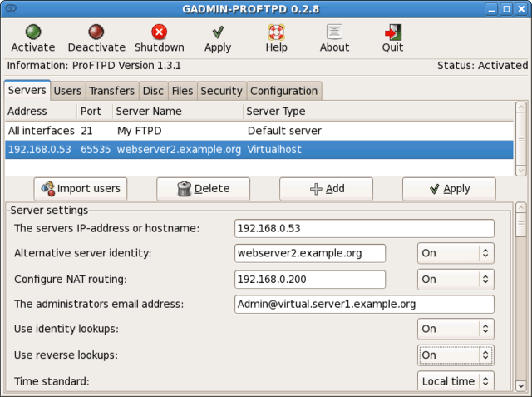Image resolution: width=532 pixels, height=397 pixels.
Task: Click the server list scrollbar up arrow
Action: pyautogui.click(x=521, y=107)
